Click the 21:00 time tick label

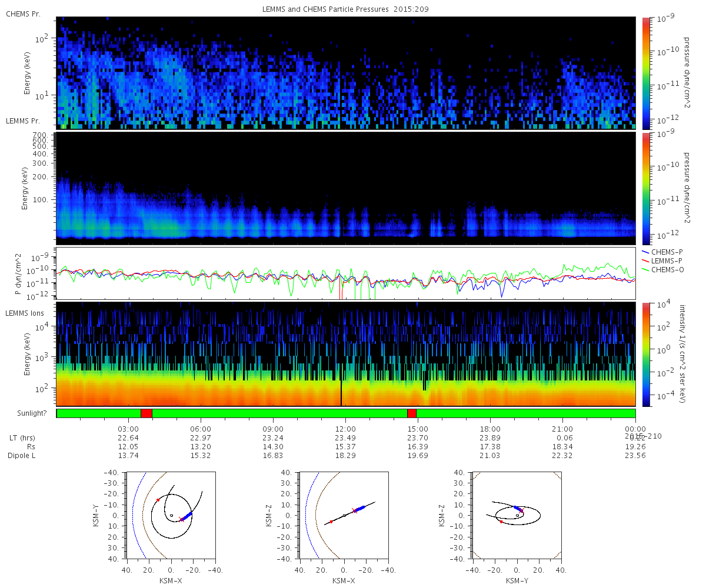tap(562, 429)
